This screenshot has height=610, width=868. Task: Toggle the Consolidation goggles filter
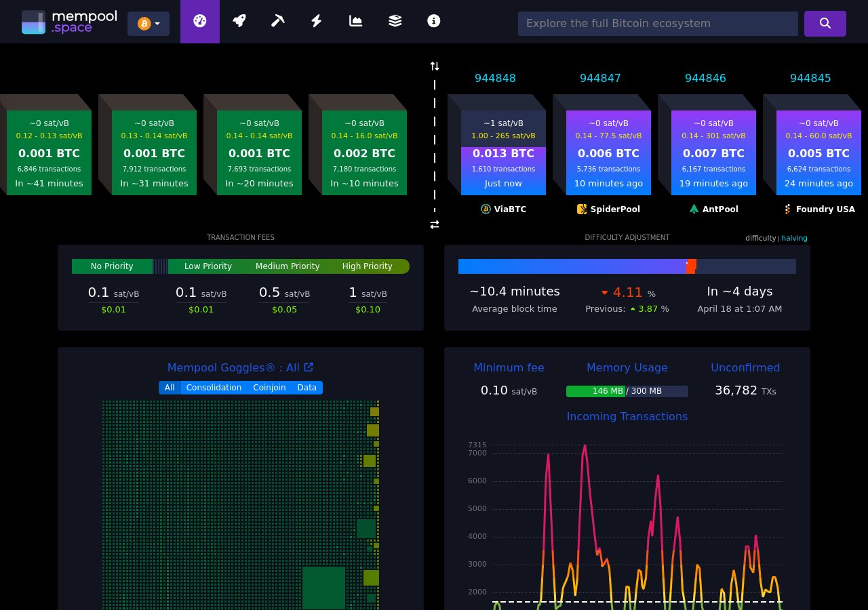[x=214, y=388]
